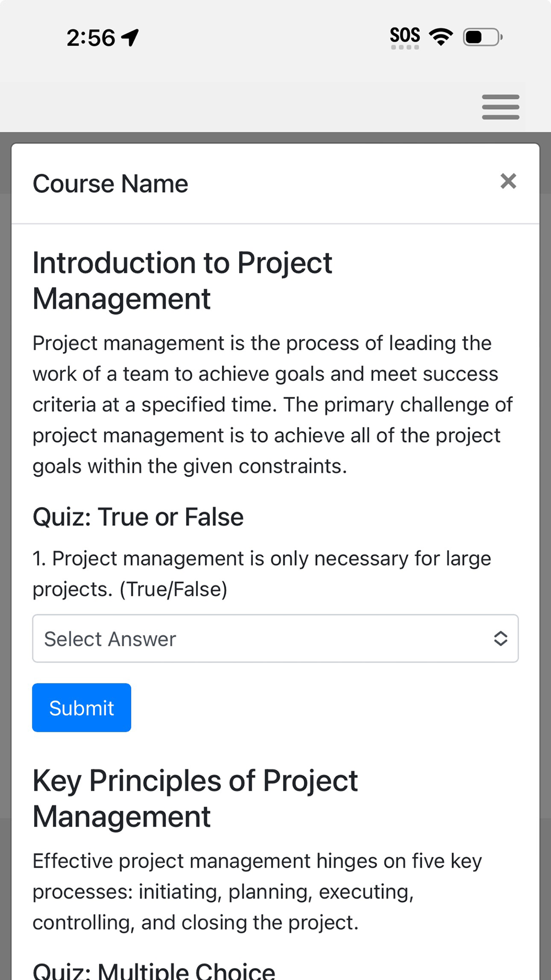The height and width of the screenshot is (980, 551).
Task: Tap the 2:56 clock in the status bar
Action: pyautogui.click(x=91, y=38)
